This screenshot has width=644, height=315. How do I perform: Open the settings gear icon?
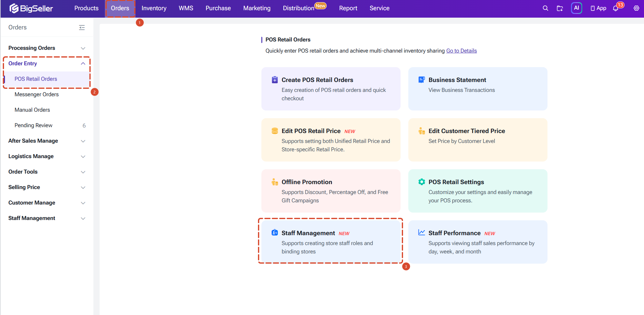[x=636, y=8]
